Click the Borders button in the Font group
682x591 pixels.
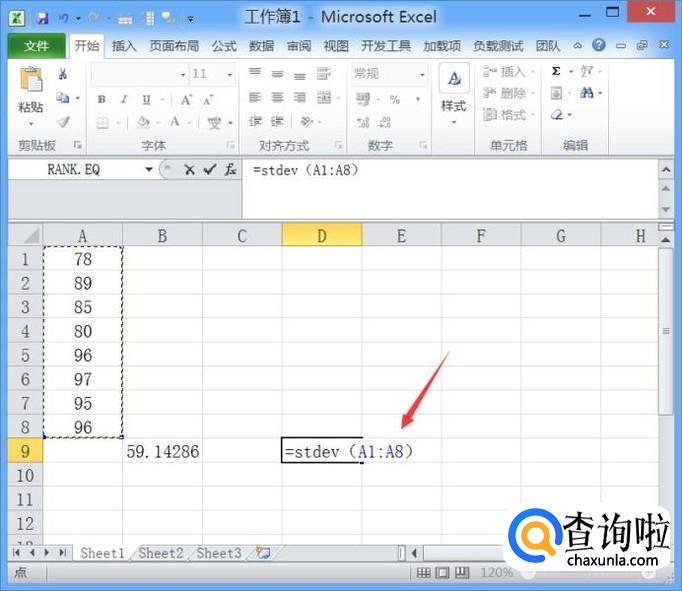[103, 123]
